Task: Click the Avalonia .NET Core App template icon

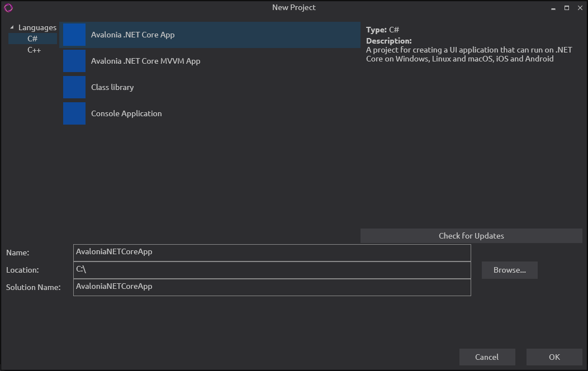Action: (74, 35)
